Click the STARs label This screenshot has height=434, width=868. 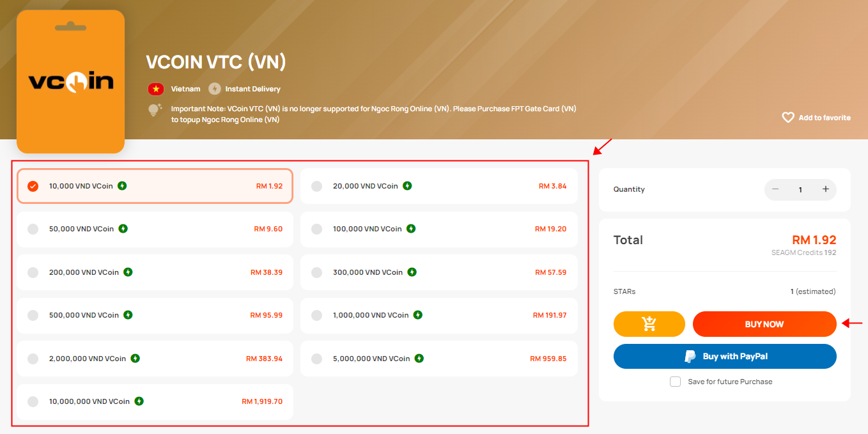[624, 291]
